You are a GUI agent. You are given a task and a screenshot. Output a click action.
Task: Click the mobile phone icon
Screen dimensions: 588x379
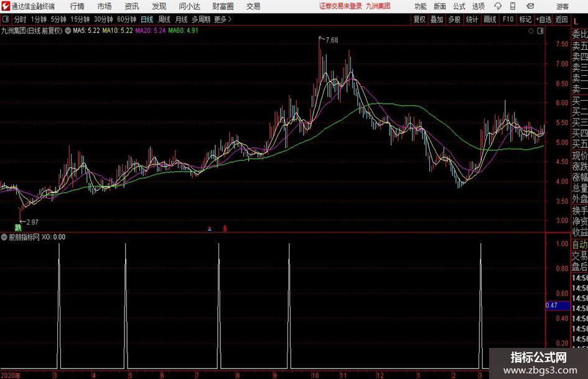coord(513,6)
